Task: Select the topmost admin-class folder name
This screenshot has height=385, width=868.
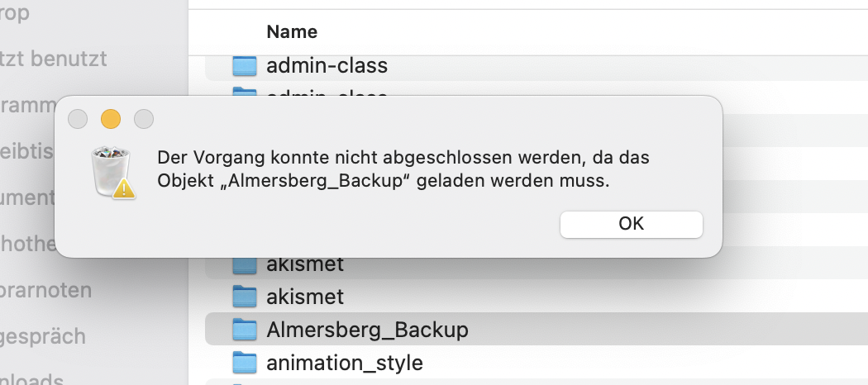Action: pos(327,65)
